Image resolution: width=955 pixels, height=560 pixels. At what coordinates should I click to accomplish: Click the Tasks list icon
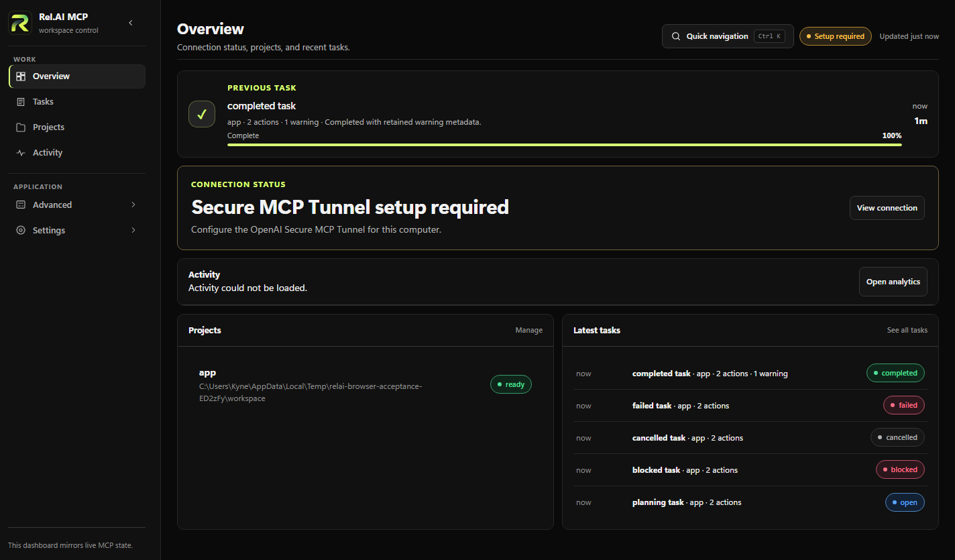21,102
